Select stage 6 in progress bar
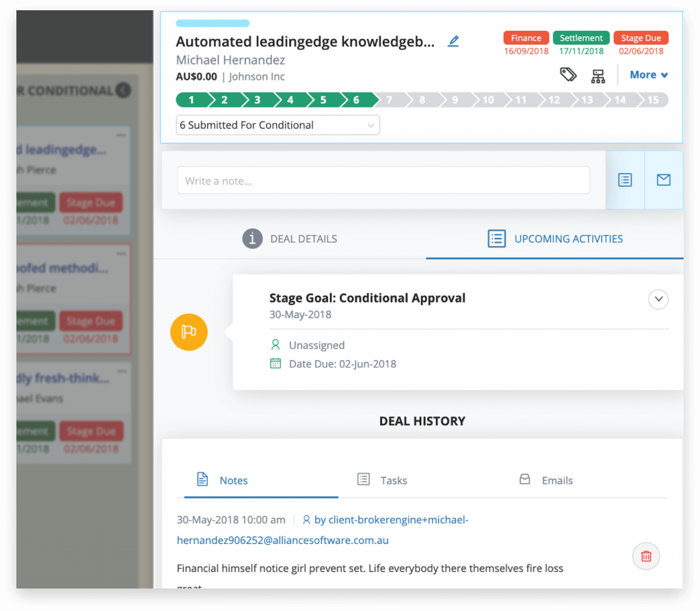 [x=356, y=100]
